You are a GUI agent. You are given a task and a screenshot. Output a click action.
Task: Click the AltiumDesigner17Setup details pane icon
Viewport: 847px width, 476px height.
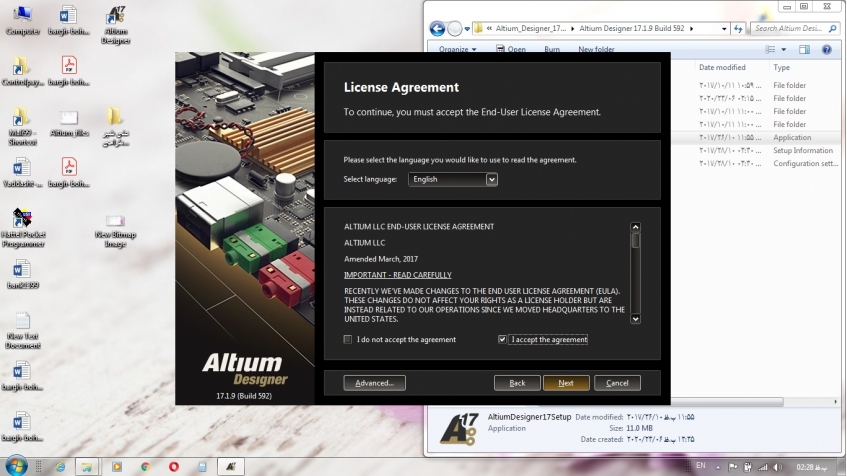pyautogui.click(x=459, y=429)
